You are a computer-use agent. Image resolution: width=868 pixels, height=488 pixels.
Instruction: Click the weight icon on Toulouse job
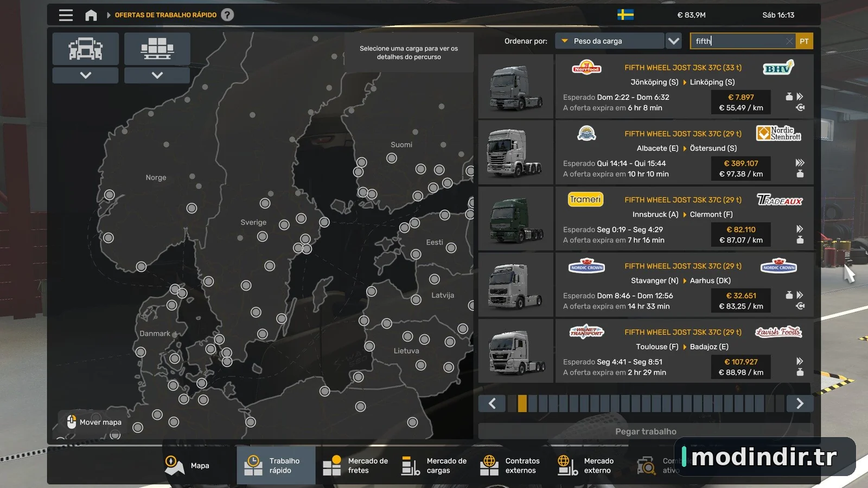pos(800,373)
